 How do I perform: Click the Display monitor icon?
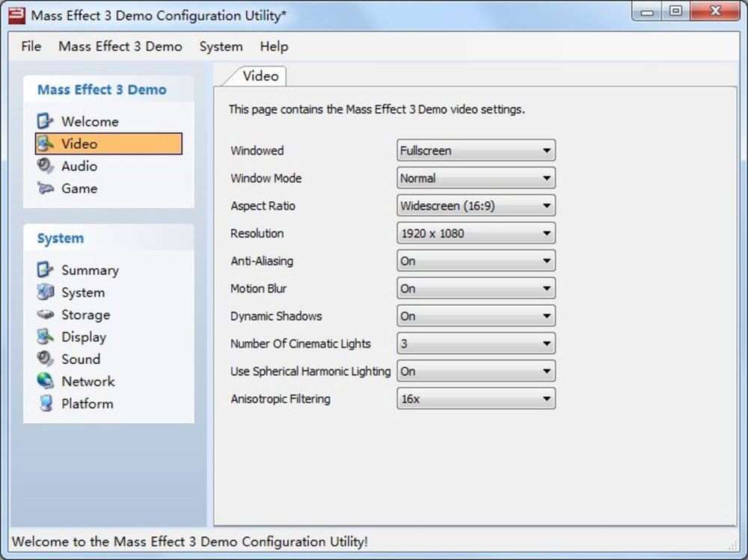point(46,336)
